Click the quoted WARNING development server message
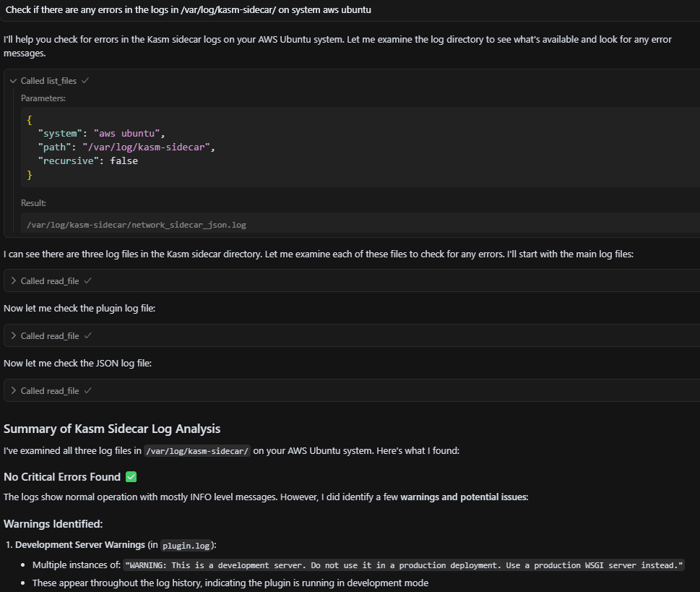700x592 pixels. click(x=404, y=565)
